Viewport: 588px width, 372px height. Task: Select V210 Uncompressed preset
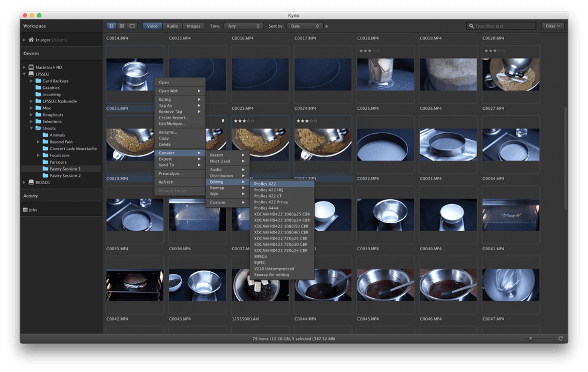tap(282, 269)
